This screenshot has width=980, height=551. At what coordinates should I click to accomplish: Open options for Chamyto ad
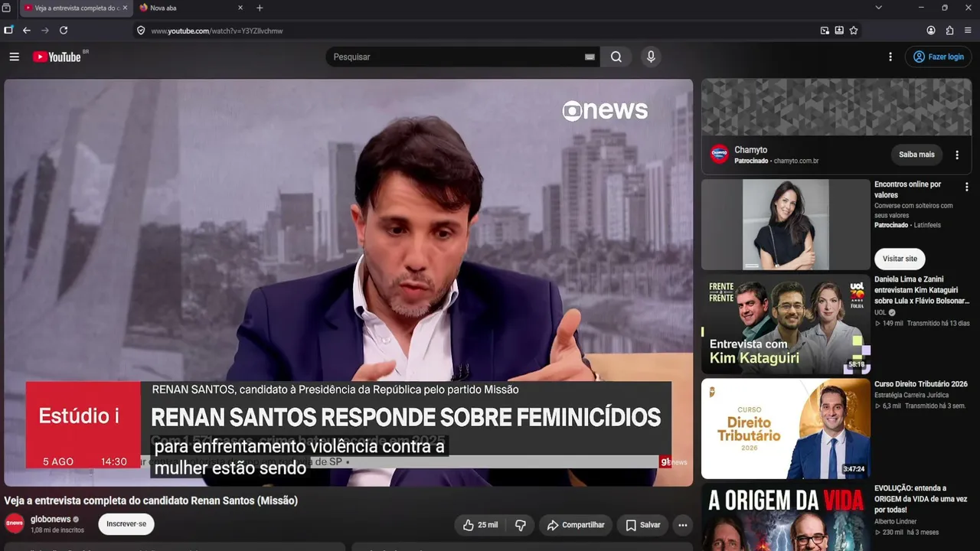[x=957, y=155]
